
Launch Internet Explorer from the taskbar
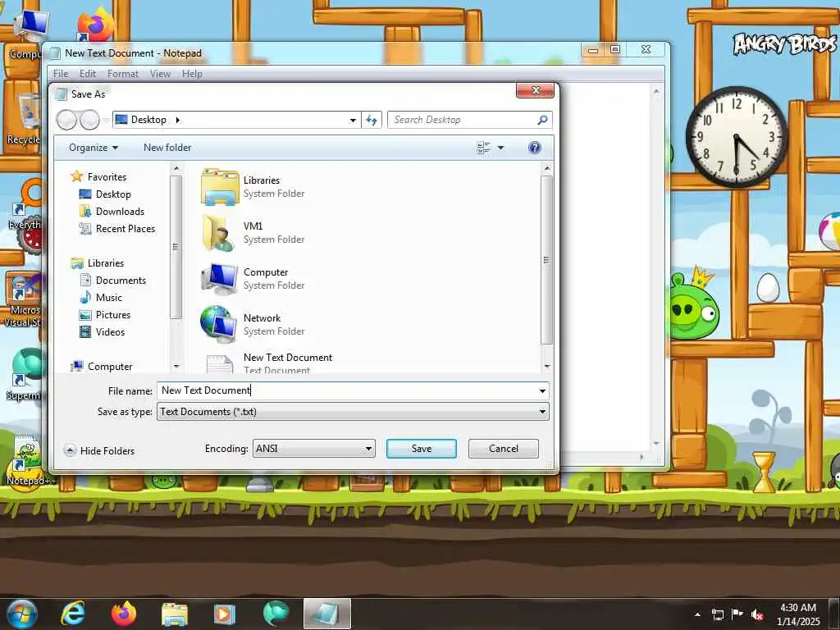click(x=72, y=614)
